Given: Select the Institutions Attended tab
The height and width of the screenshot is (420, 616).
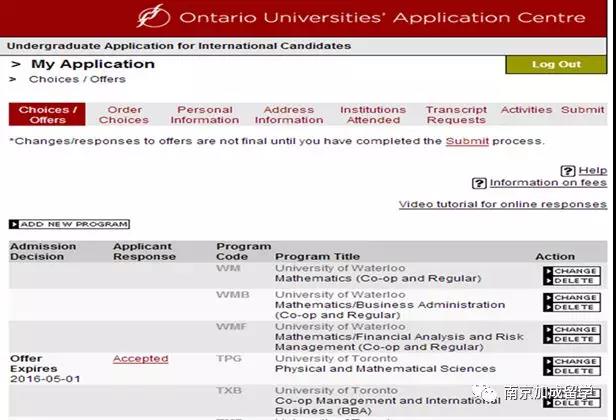Looking at the screenshot, I should pos(373,115).
